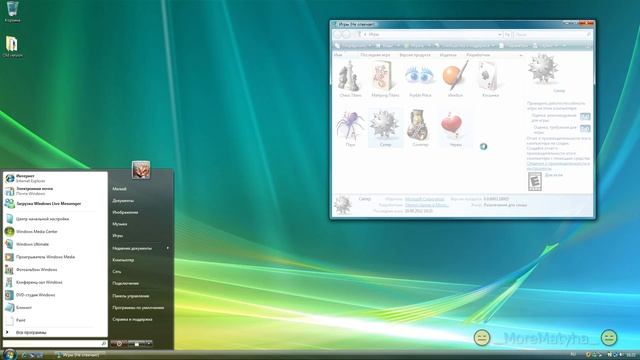Click the refresh button beside address bar
Screen dimensions: 640x360
pyautogui.click(x=507, y=35)
